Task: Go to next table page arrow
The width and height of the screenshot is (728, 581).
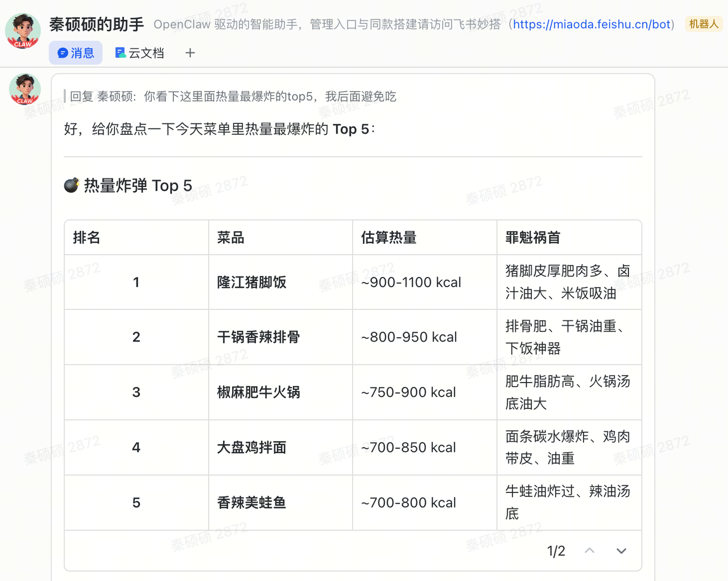Action: 621,550
